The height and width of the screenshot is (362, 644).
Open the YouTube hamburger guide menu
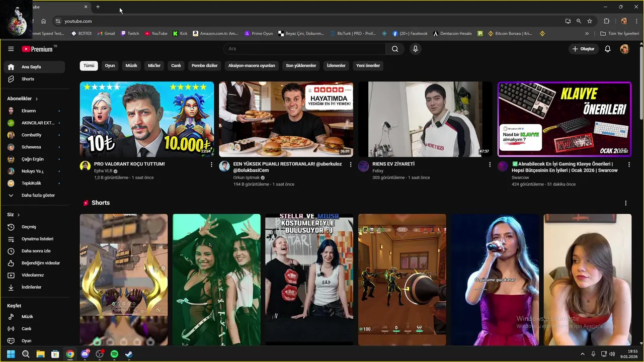pyautogui.click(x=11, y=49)
